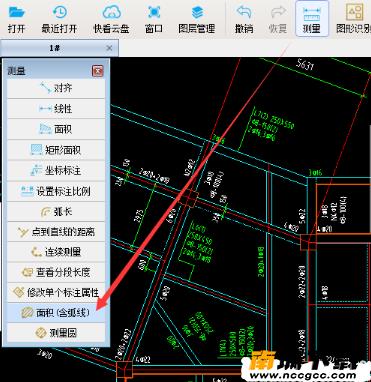Click the 5631 dimension text in drawing
Image resolution: width=371 pixels, height=382 pixels.
pos(305,64)
